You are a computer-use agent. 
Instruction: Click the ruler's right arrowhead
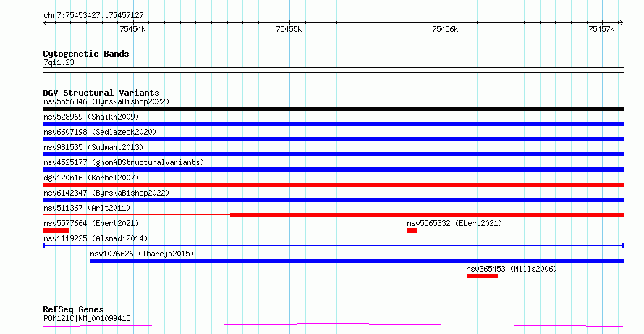(x=621, y=23)
